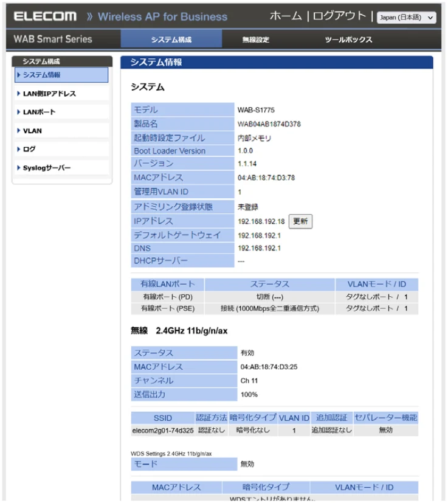Click system MAC address 04:AB:18:74:D3:78
This screenshot has width=448, height=503.
tap(266, 178)
